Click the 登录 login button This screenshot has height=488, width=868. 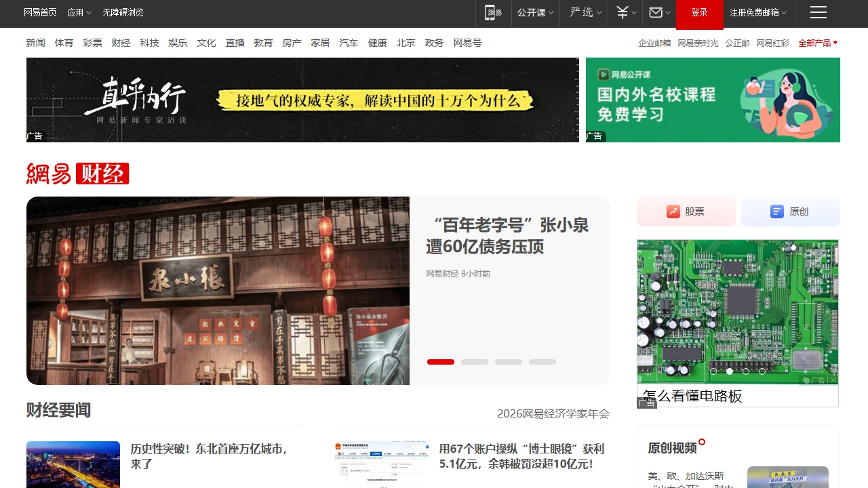tap(699, 12)
